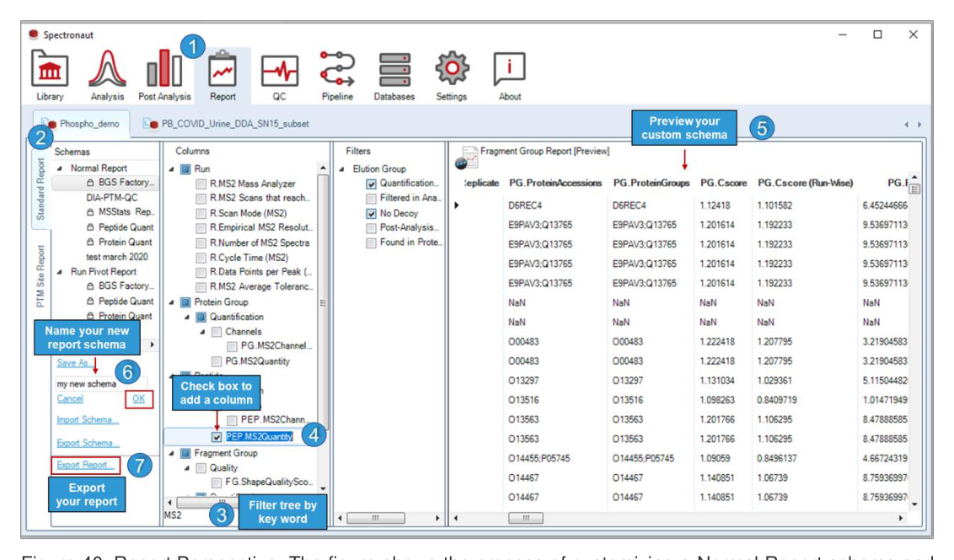Screen dimensions: 954x560
Task: Open the Post Analysis perspective
Action: [x=164, y=75]
